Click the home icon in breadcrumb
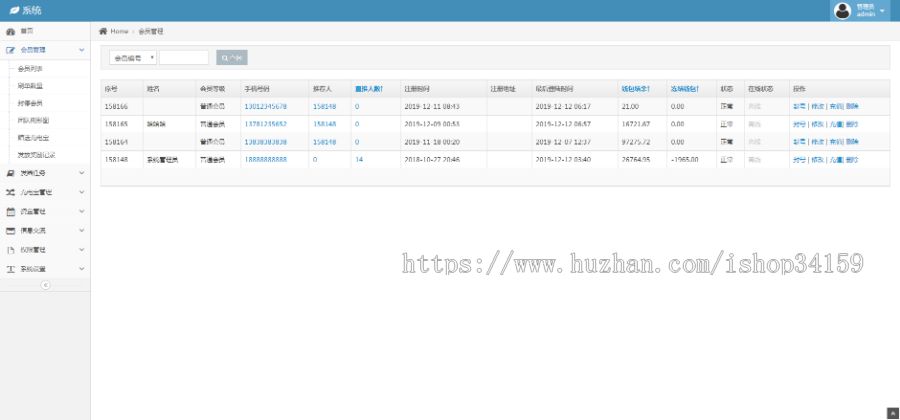900x420 pixels. tap(103, 31)
